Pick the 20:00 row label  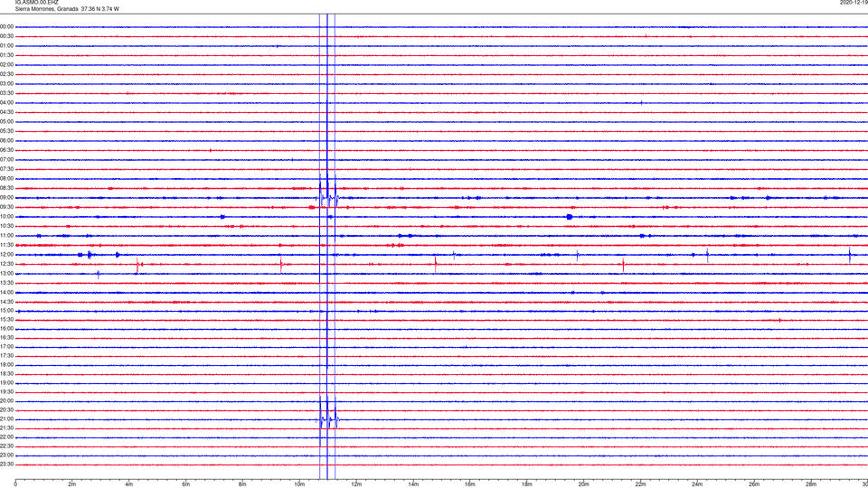(6, 401)
